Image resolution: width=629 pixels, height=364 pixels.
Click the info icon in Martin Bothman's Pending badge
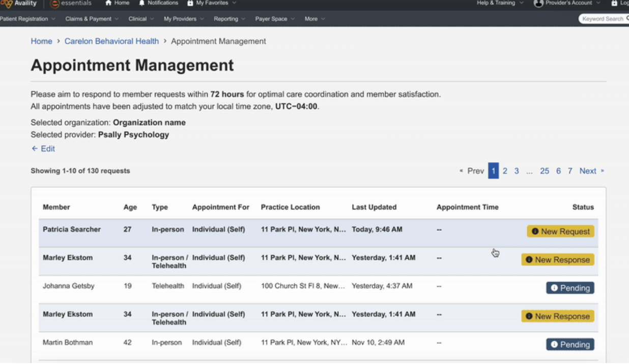[x=554, y=344]
